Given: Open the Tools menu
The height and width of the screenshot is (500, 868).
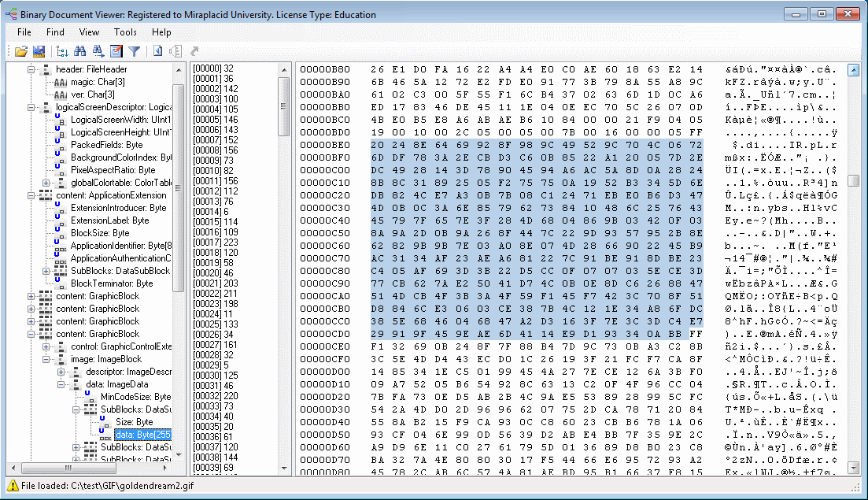Looking at the screenshot, I should coord(125,32).
